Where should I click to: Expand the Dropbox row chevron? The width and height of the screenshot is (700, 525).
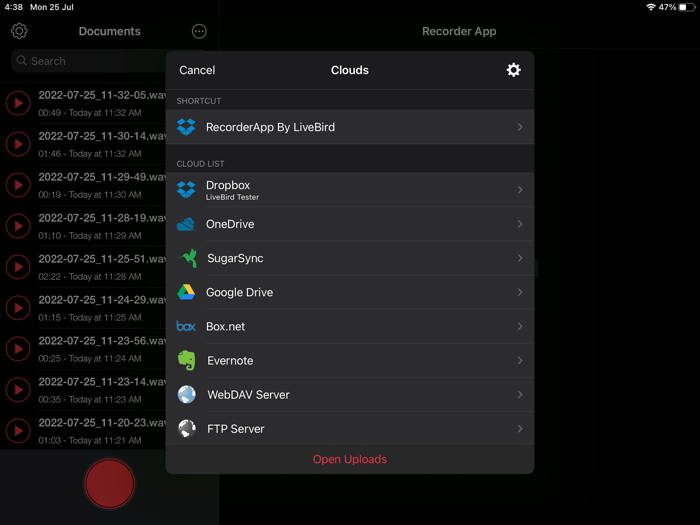point(520,190)
